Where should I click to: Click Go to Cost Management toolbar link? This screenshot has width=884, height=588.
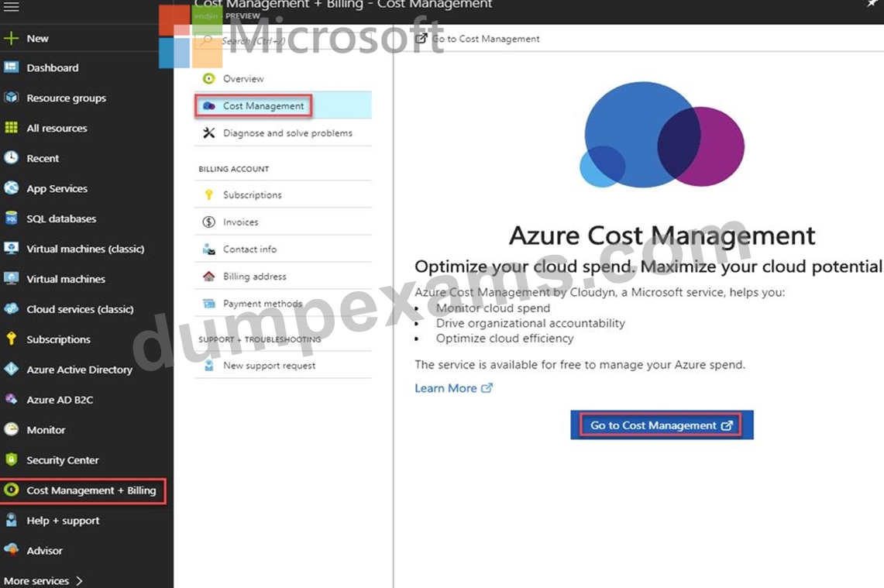(x=477, y=39)
